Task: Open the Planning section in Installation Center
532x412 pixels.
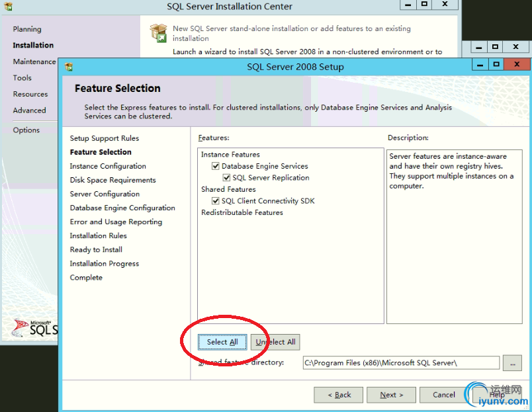Action: coord(27,29)
